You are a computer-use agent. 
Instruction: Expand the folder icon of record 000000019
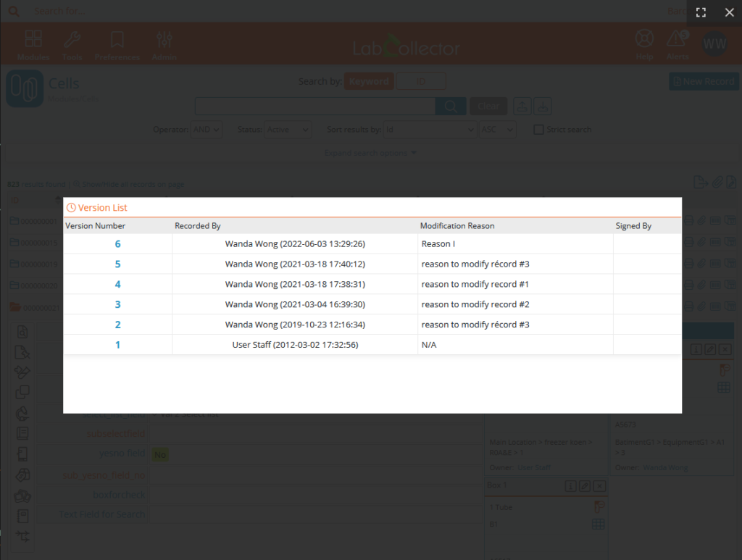coord(14,264)
